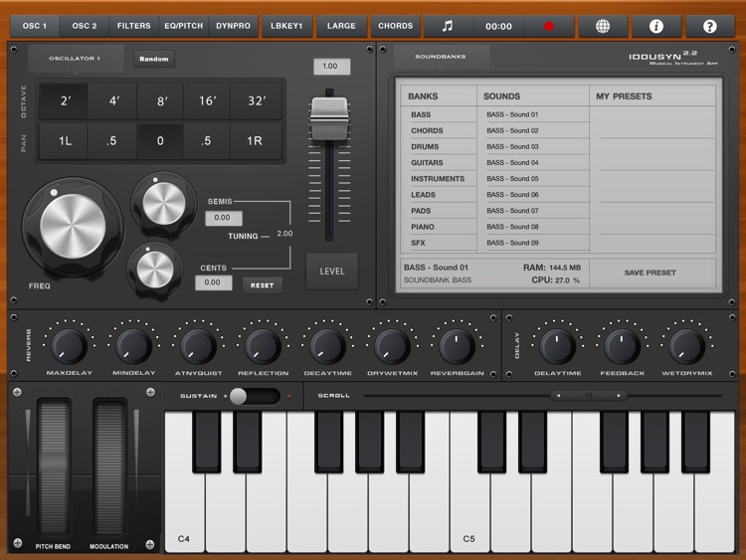Click the bottom-right plus icon near Modulation
746x560 pixels.
(150, 544)
